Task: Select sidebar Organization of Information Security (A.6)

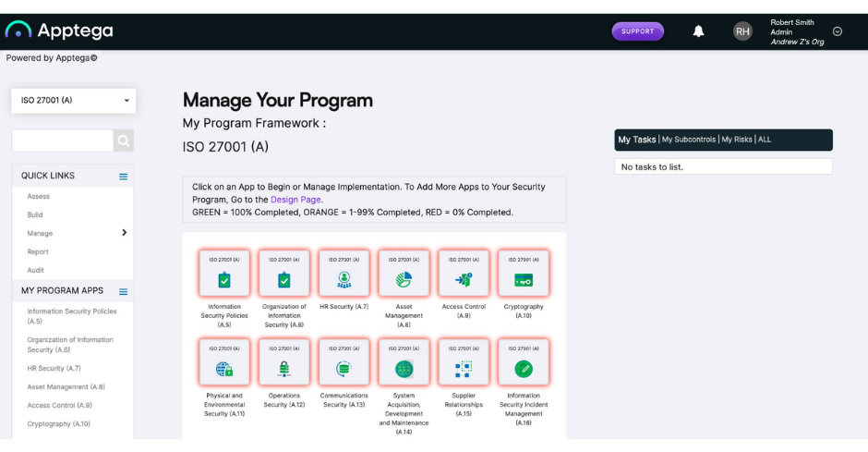Action: 70,345
